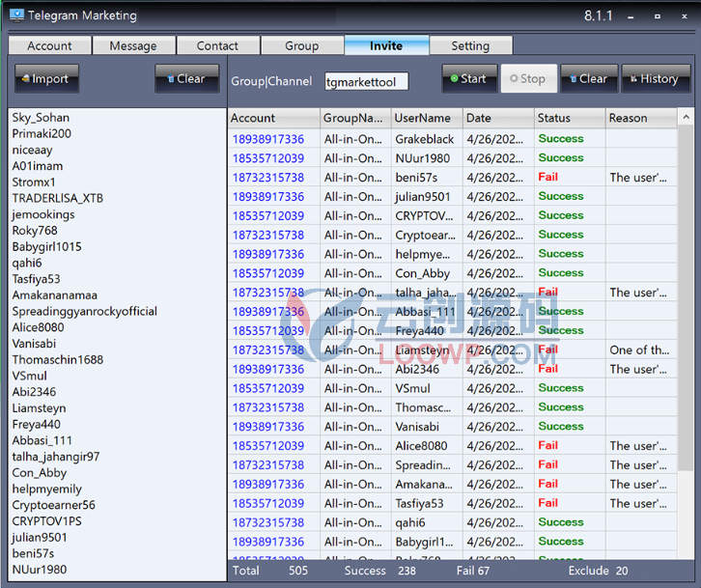This screenshot has width=701, height=588.
Task: Start the invite process
Action: point(469,79)
